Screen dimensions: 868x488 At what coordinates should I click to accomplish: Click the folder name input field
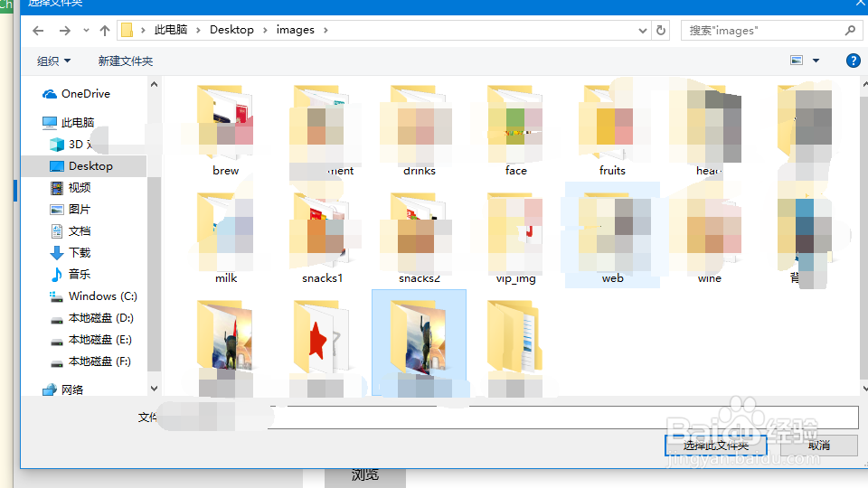[x=564, y=418]
